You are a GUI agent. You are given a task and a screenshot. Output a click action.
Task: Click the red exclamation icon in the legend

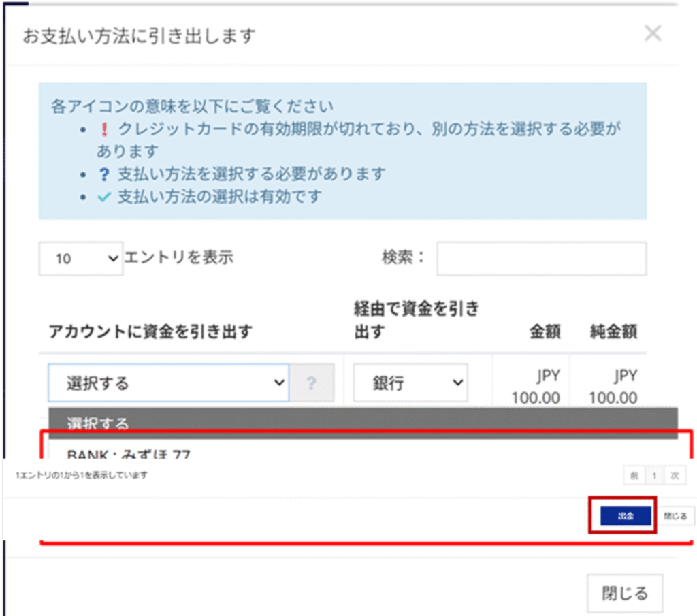105,129
